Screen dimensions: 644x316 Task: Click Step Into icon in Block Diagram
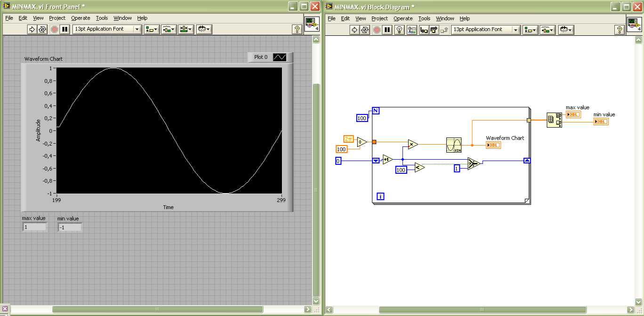point(424,30)
